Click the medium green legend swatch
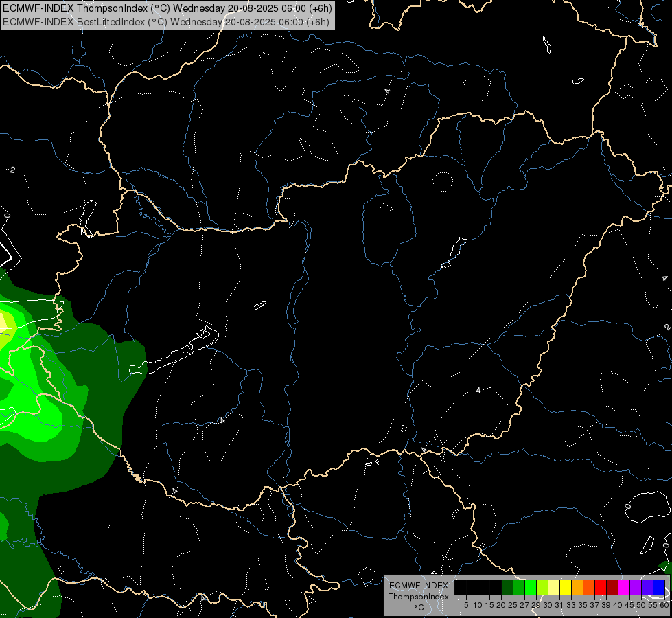The width and height of the screenshot is (672, 618). (x=518, y=587)
